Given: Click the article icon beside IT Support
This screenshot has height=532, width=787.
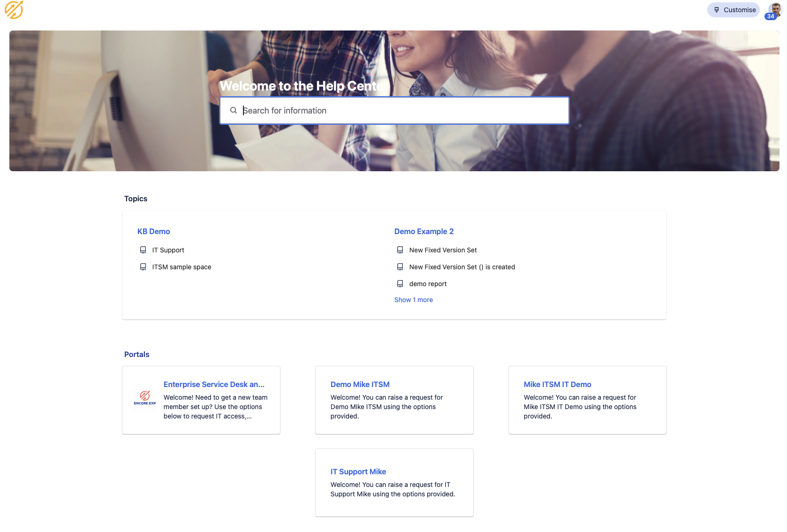Looking at the screenshot, I should pyautogui.click(x=143, y=250).
